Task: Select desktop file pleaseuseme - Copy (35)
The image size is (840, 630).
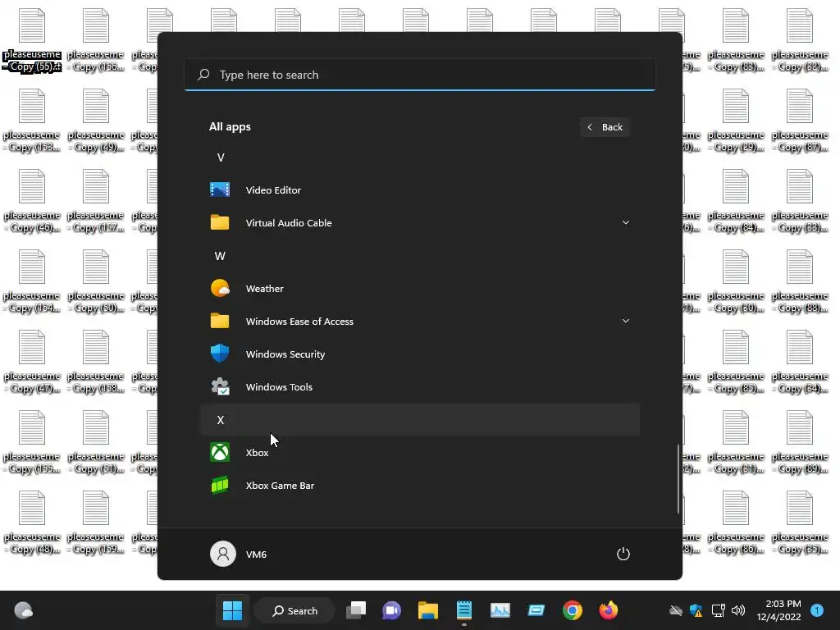Action: click(800, 523)
